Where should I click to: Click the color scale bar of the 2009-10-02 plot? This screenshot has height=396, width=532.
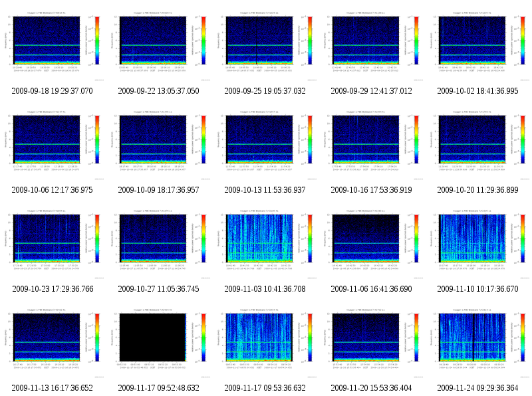click(523, 41)
